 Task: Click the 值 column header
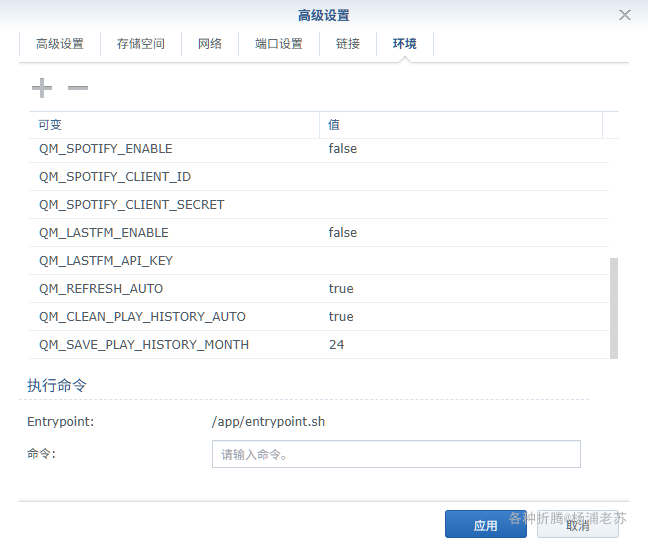click(461, 125)
